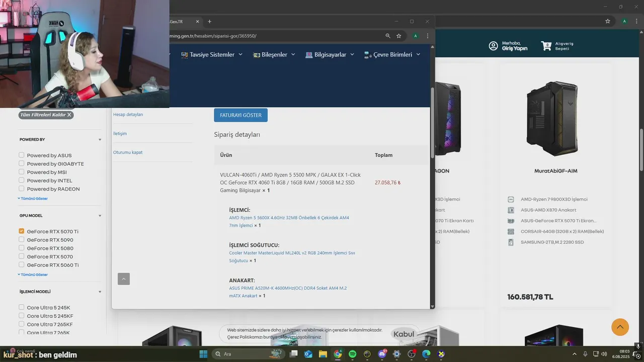Open Cooler Master MasterLiquid ML240L link

pos(292,256)
